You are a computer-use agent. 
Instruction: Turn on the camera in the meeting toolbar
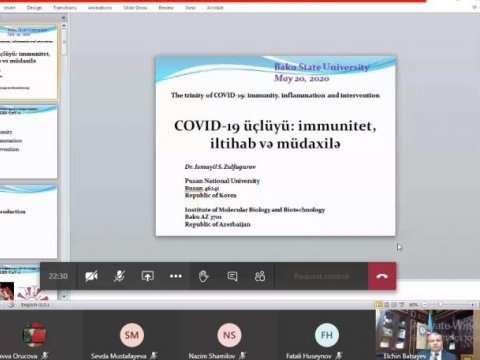point(91,276)
